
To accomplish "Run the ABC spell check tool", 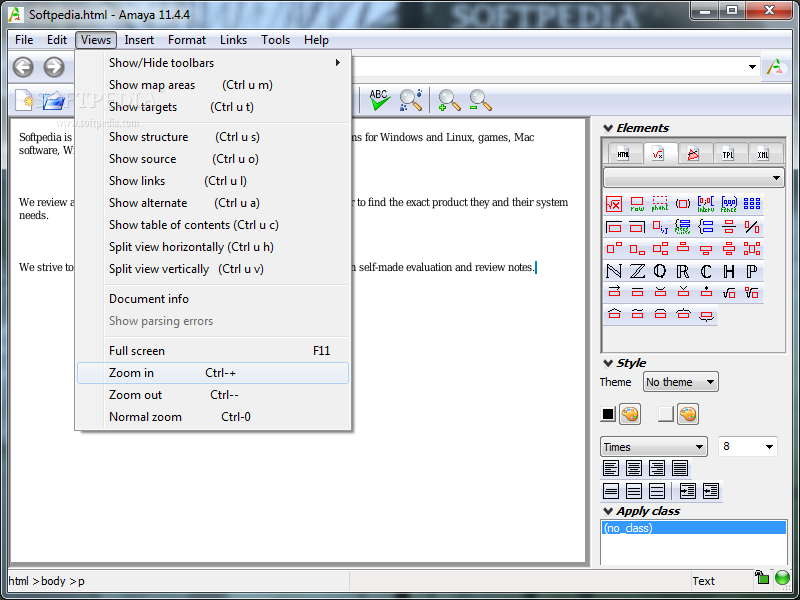I will [379, 100].
